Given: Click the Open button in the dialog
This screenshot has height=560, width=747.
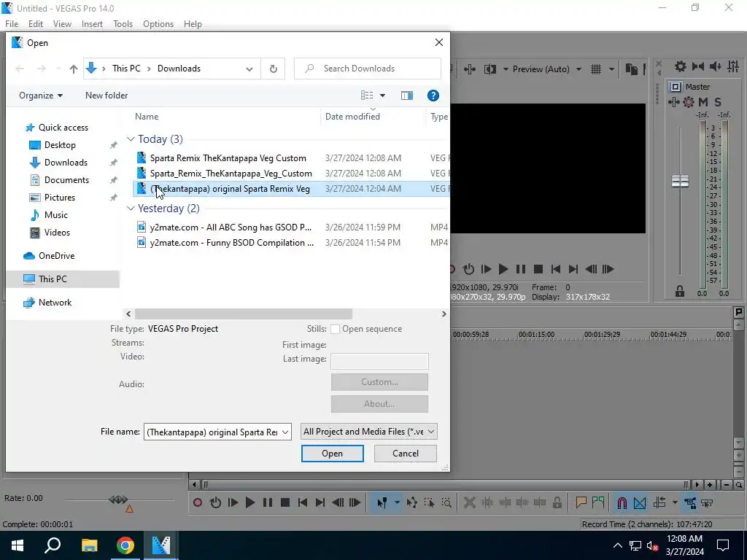Looking at the screenshot, I should (332, 454).
